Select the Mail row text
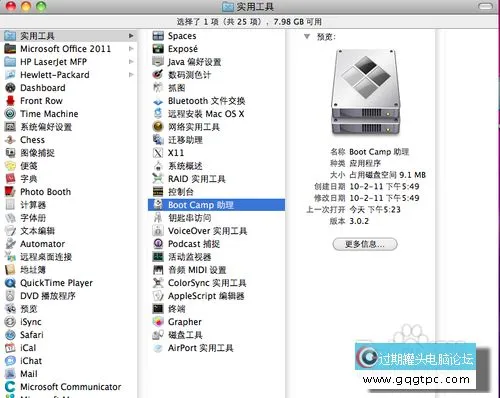Viewport: 500px width, 398px height. pyautogui.click(x=29, y=374)
